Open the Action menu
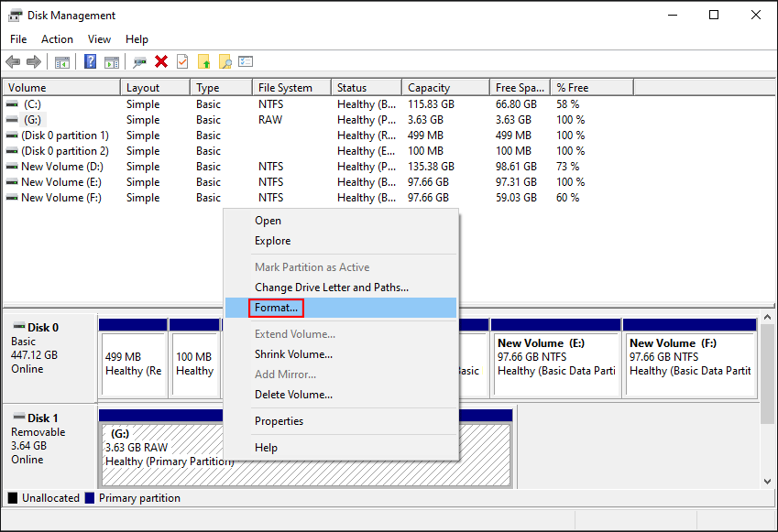The width and height of the screenshot is (778, 532). tap(57, 39)
